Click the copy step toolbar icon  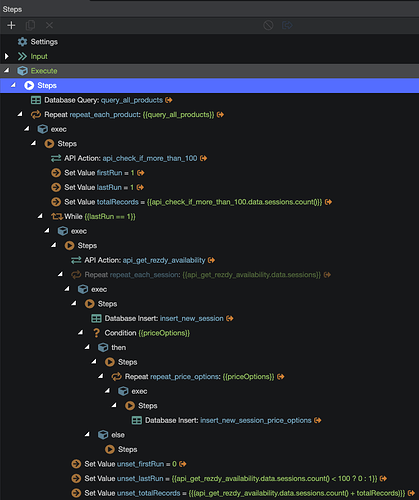tap(30, 25)
